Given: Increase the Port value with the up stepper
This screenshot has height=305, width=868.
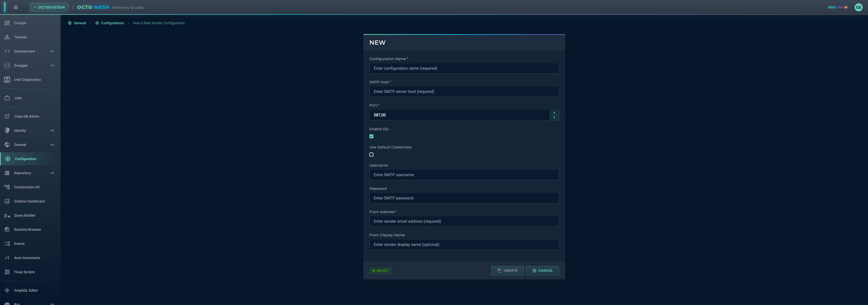Looking at the screenshot, I should [554, 113].
